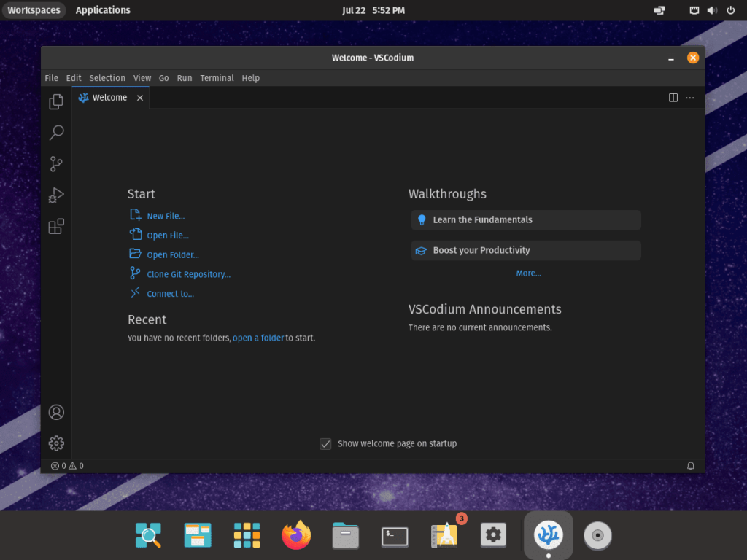Viewport: 747px width, 560px height.
Task: Open the magnifier launcher in dock
Action: click(148, 535)
